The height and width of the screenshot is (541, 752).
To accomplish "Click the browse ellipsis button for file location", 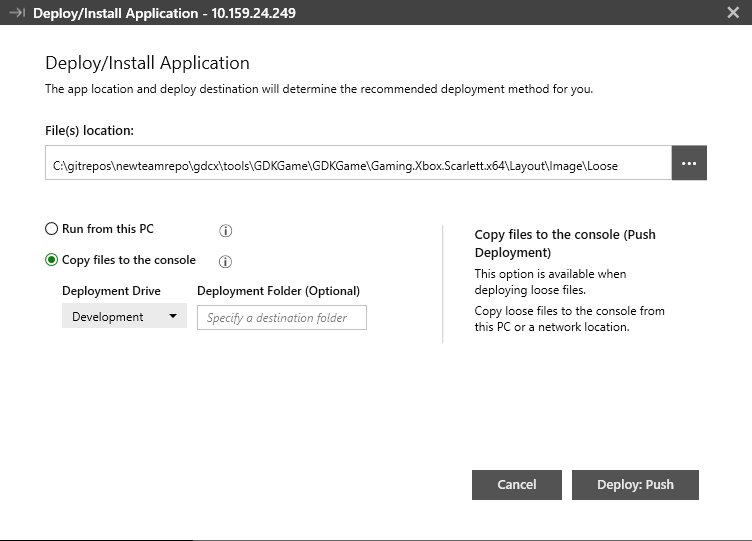I will point(689,163).
